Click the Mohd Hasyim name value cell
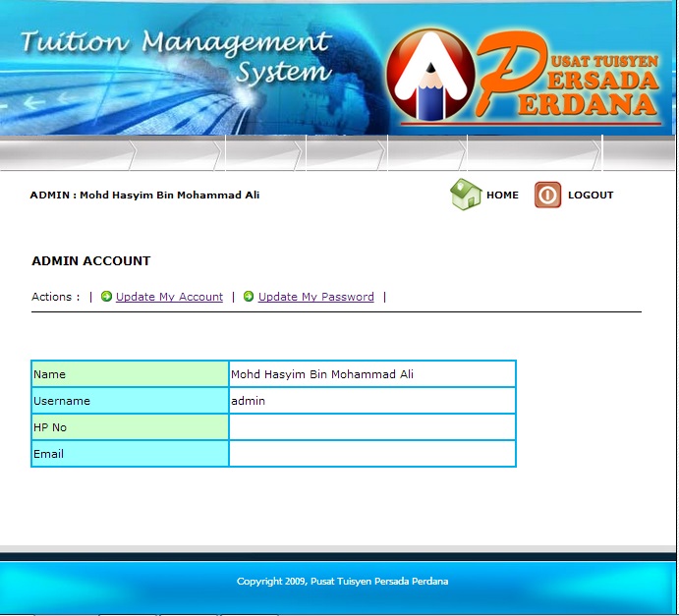Image resolution: width=679 pixels, height=616 pixels. tap(371, 374)
